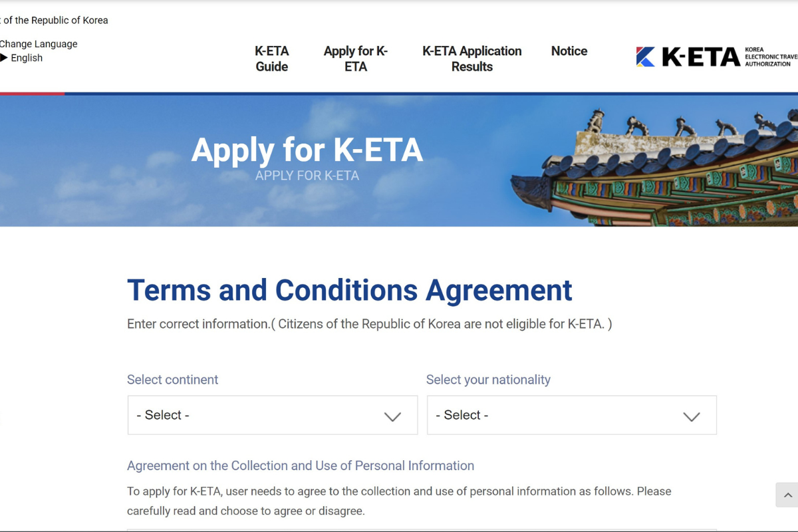Open the K-ETA Guide menu

click(x=272, y=59)
